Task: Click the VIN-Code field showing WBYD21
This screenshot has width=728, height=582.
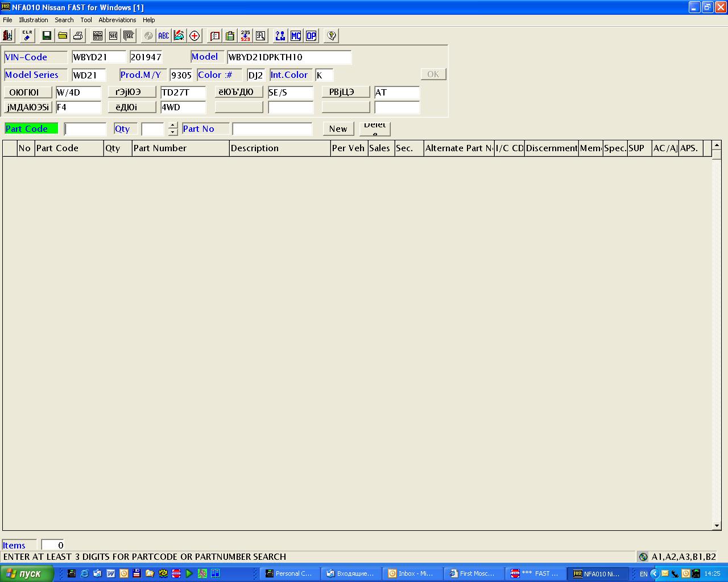Action: (99, 57)
